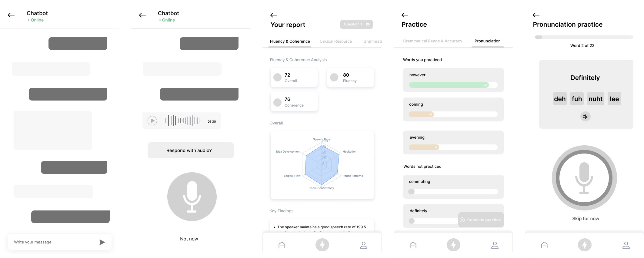
Task: Open the Fluency score card showing 80
Action: pos(350,78)
